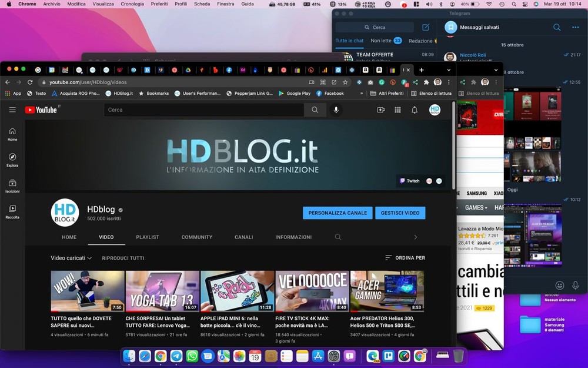The image size is (588, 368).
Task: Open the YOGA TAB 13 video thumbnail
Action: tap(162, 291)
